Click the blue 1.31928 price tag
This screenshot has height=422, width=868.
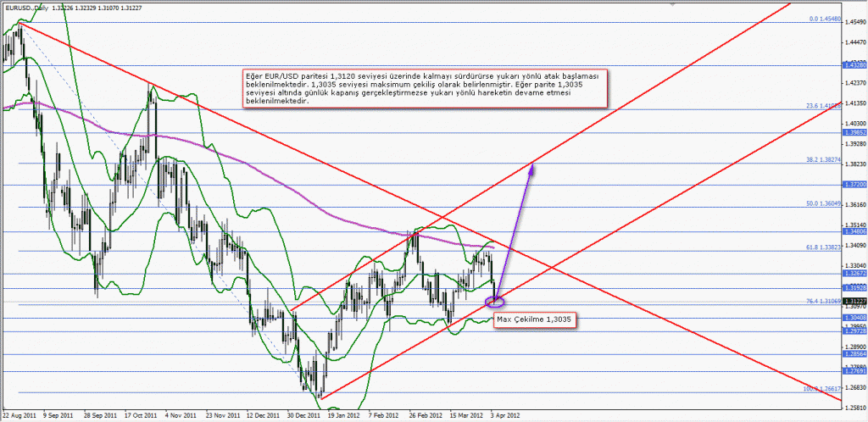[x=855, y=287]
